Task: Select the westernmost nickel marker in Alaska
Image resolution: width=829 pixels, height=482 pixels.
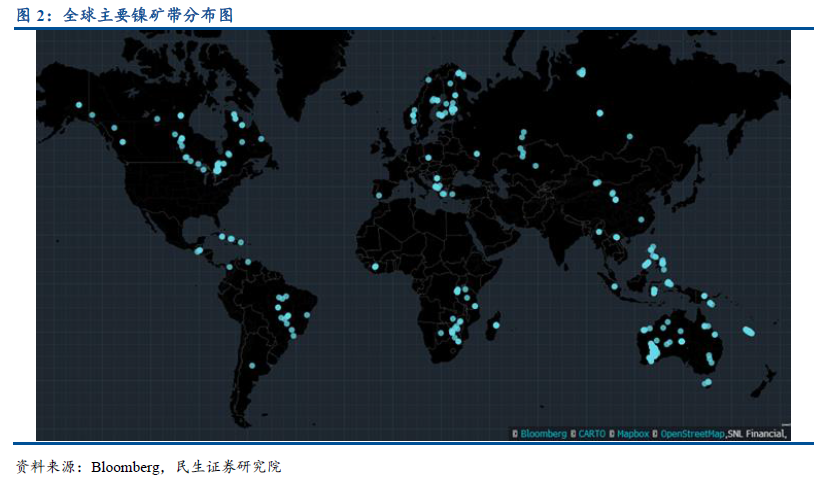Action: tap(78, 105)
